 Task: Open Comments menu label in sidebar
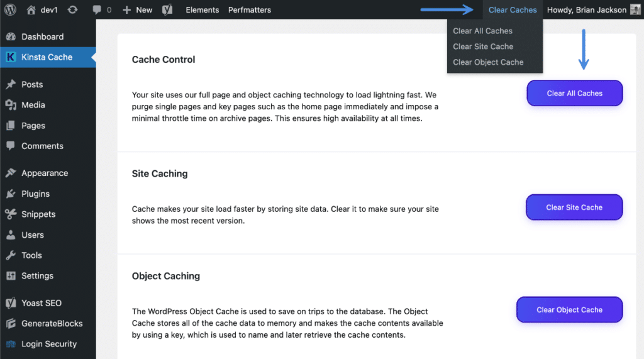pyautogui.click(x=42, y=146)
